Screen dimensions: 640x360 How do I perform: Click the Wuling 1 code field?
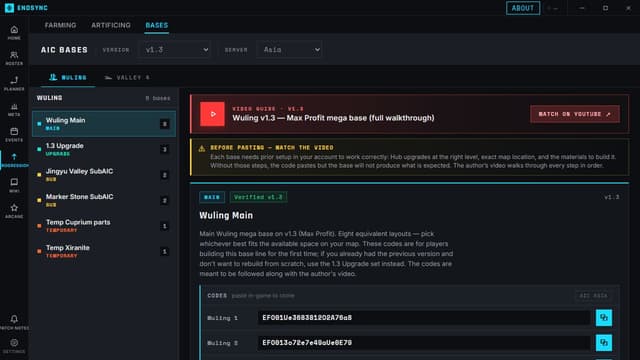click(424, 318)
